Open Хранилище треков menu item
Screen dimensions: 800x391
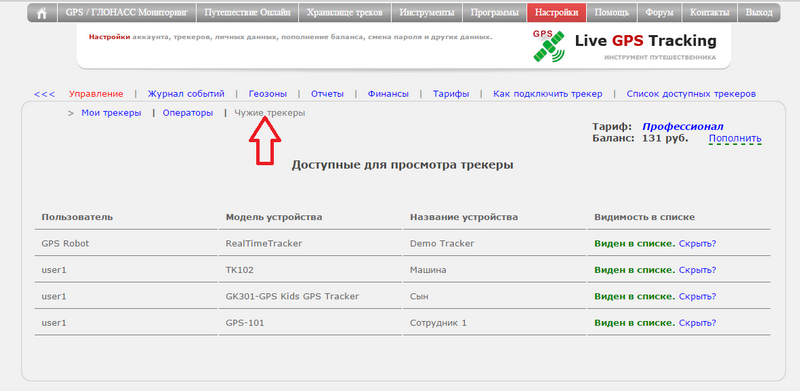coord(344,13)
